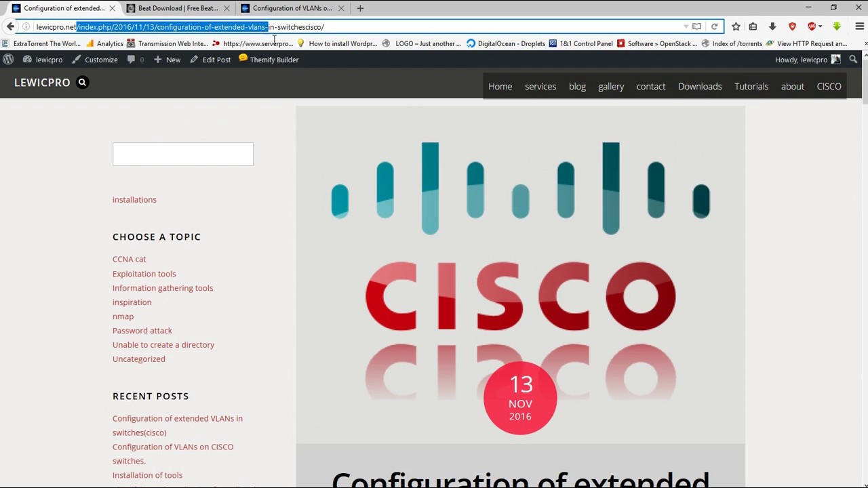Click the Adblock Plus icon

tap(812, 26)
